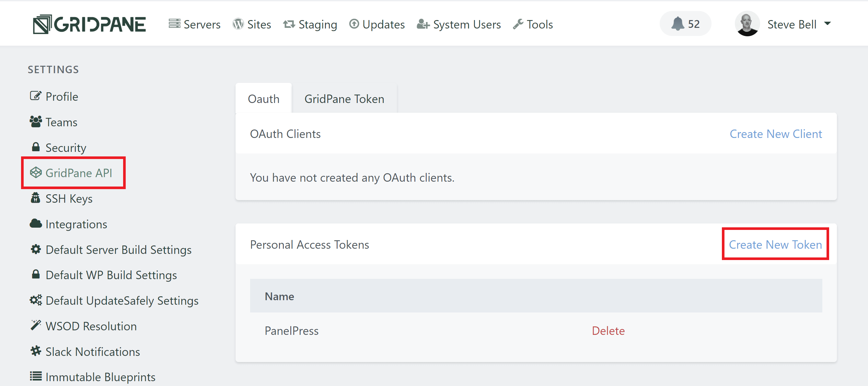
Task: Open Immutable Blueprints settings
Action: (100, 377)
